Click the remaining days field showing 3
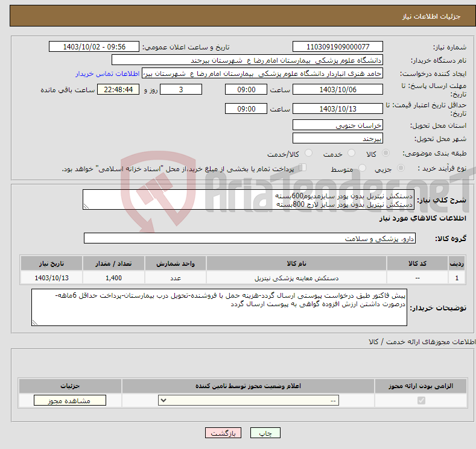 tap(181, 90)
